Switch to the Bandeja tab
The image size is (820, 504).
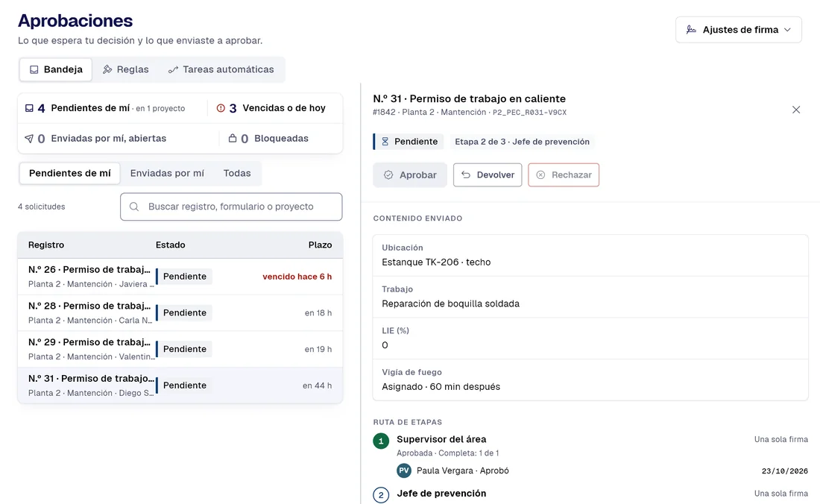(x=56, y=69)
